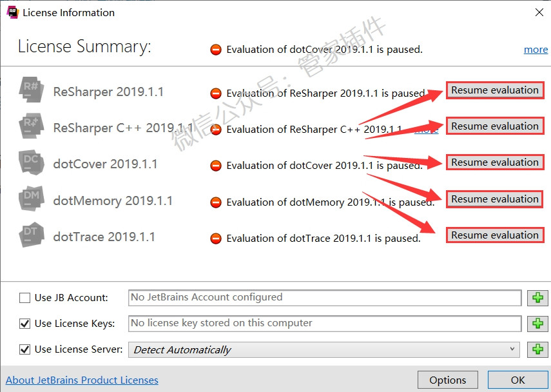Click the dotCover DC product icon
This screenshot has width=551, height=392.
(32, 162)
